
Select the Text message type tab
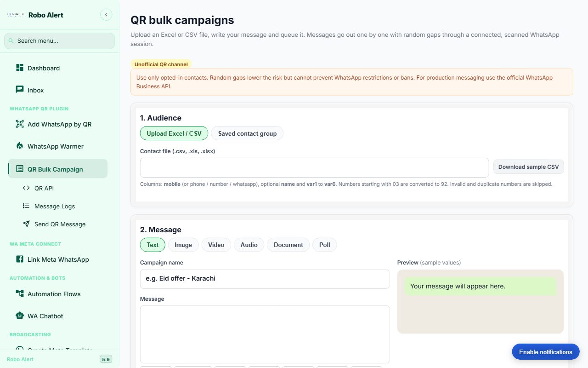coord(153,245)
